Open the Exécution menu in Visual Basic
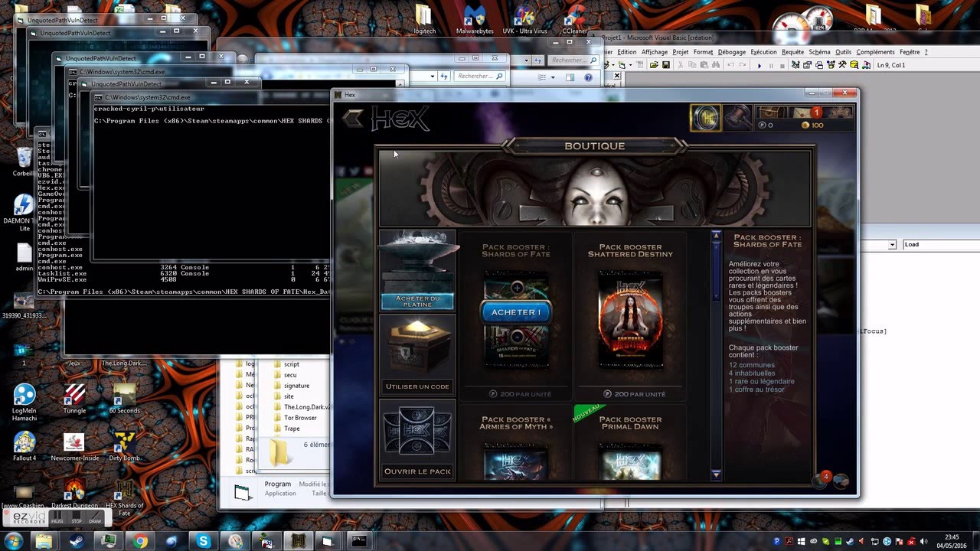Image resolution: width=980 pixels, height=551 pixels. tap(763, 52)
